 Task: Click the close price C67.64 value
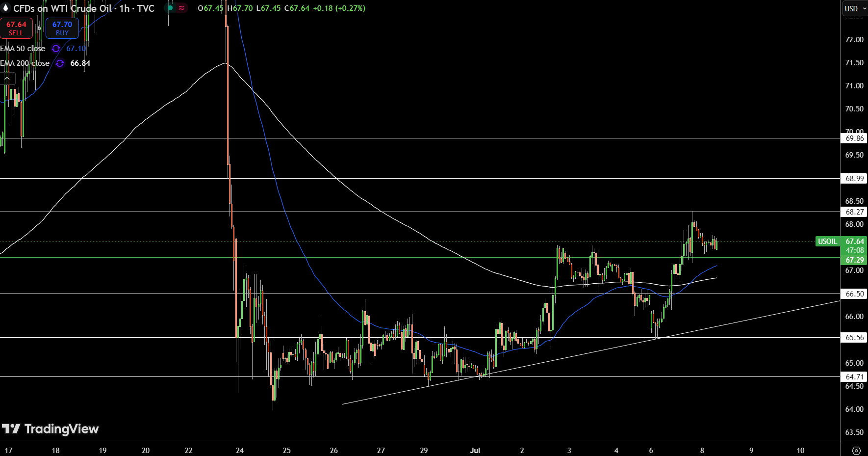pos(297,8)
